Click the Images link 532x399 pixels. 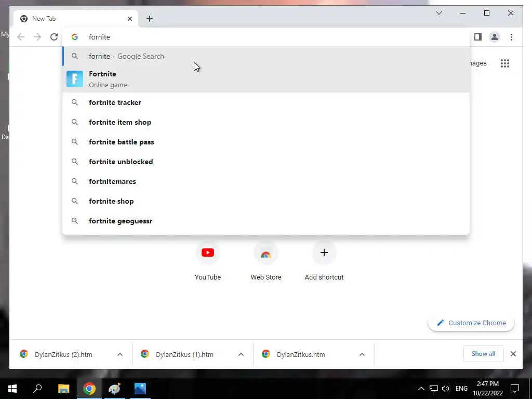point(478,63)
